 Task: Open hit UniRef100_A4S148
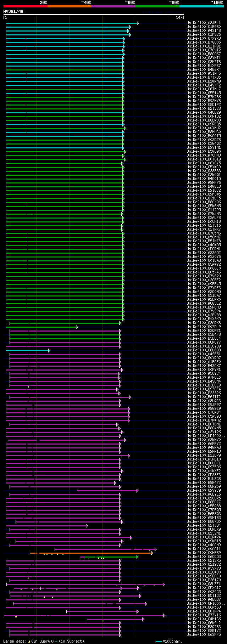204,30
